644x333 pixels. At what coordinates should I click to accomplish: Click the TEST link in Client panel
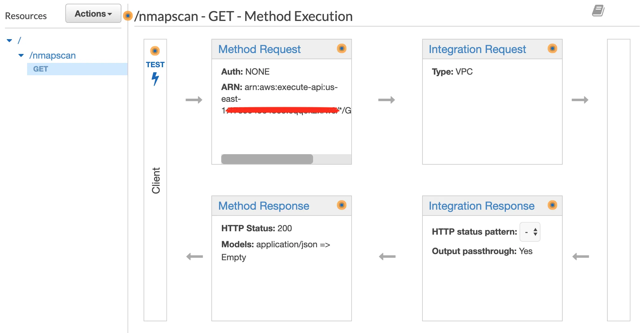point(155,65)
